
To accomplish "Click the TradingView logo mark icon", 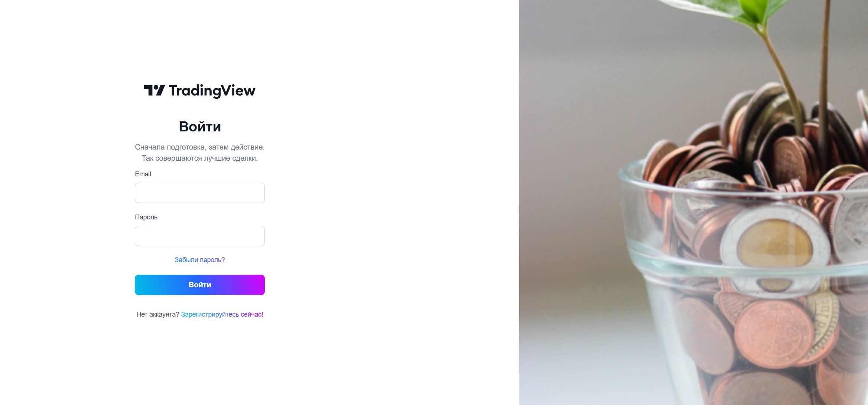I will (x=154, y=90).
